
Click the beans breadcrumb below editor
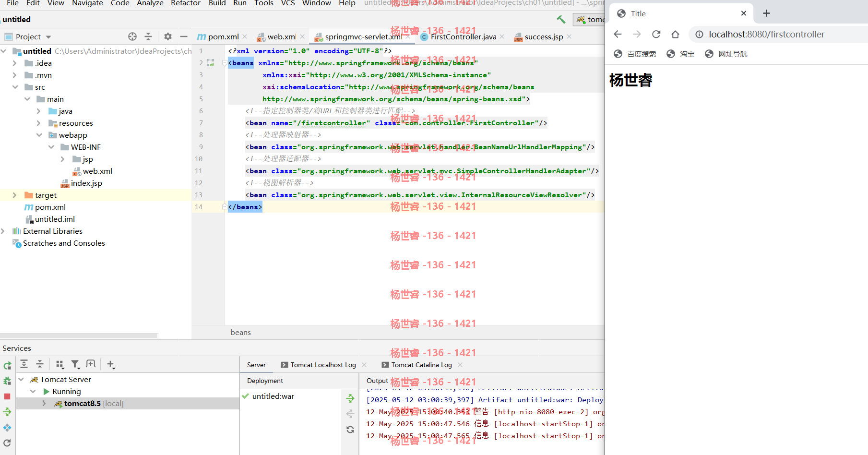pyautogui.click(x=240, y=332)
